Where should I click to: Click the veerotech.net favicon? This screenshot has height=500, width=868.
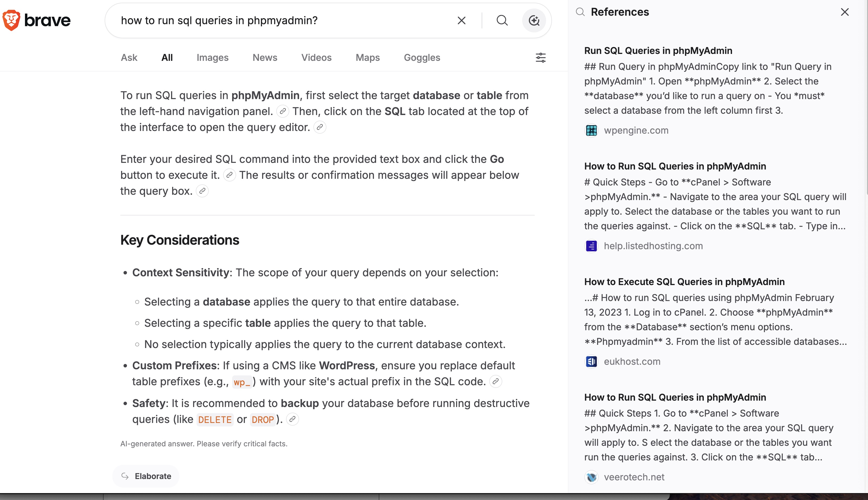point(591,477)
